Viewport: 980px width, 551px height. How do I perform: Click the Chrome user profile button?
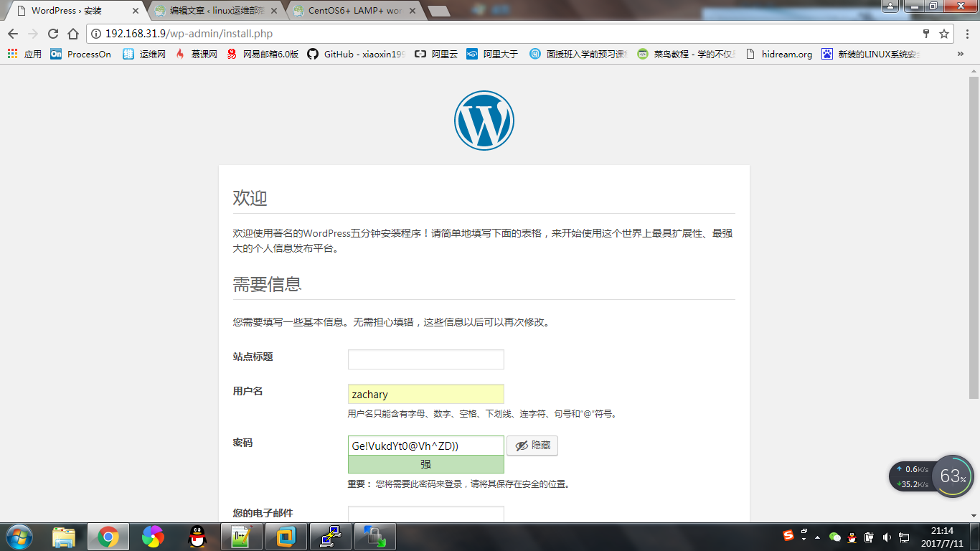click(890, 6)
